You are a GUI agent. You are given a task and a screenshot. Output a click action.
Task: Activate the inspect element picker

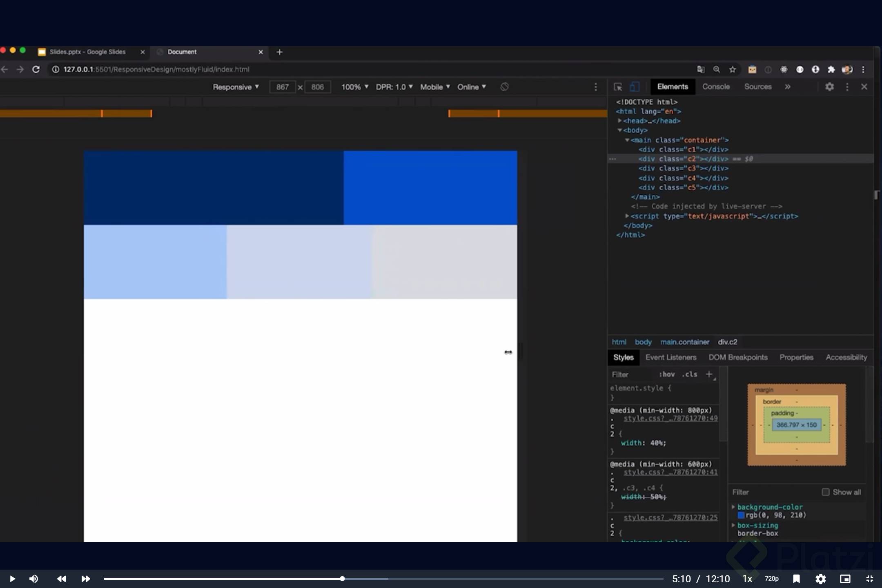pos(618,87)
